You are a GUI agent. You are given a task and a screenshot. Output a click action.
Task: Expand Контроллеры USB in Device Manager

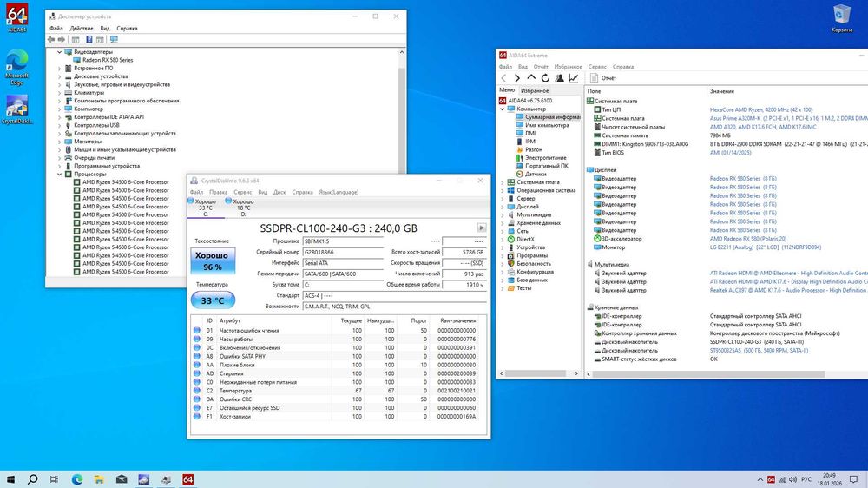click(x=59, y=125)
